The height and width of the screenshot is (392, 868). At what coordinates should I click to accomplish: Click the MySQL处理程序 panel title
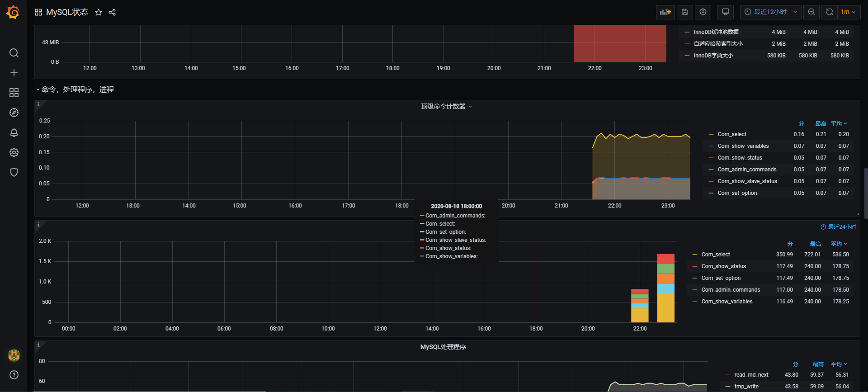443,347
